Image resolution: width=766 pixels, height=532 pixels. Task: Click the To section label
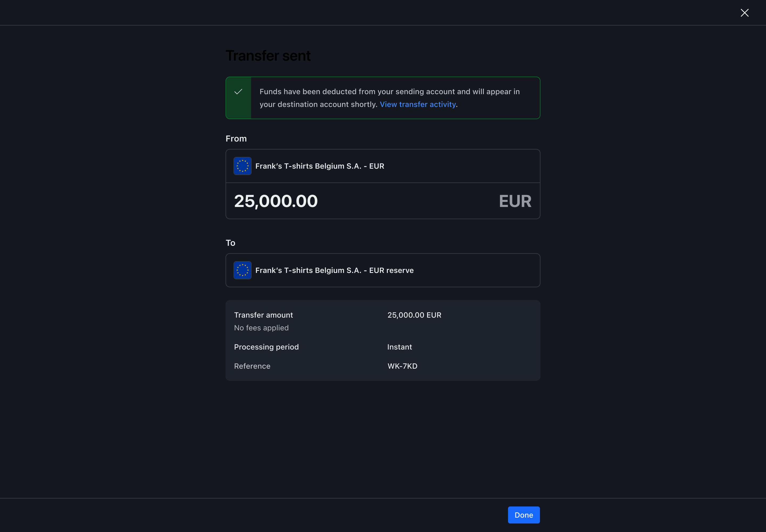230,243
